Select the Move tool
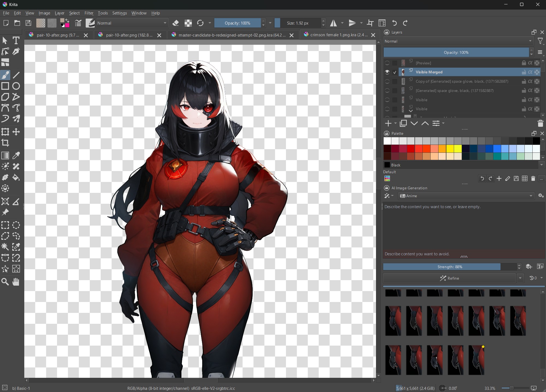This screenshot has width=546, height=392. pos(16,132)
